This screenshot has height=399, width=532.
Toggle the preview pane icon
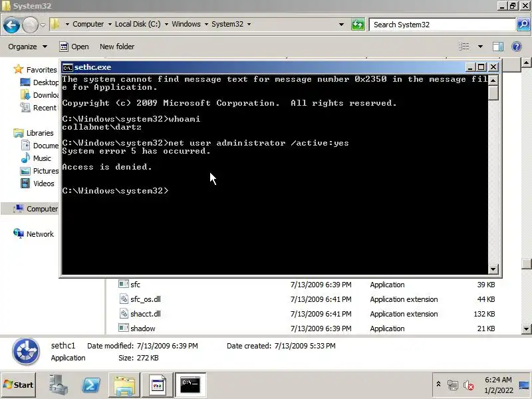[x=497, y=47]
